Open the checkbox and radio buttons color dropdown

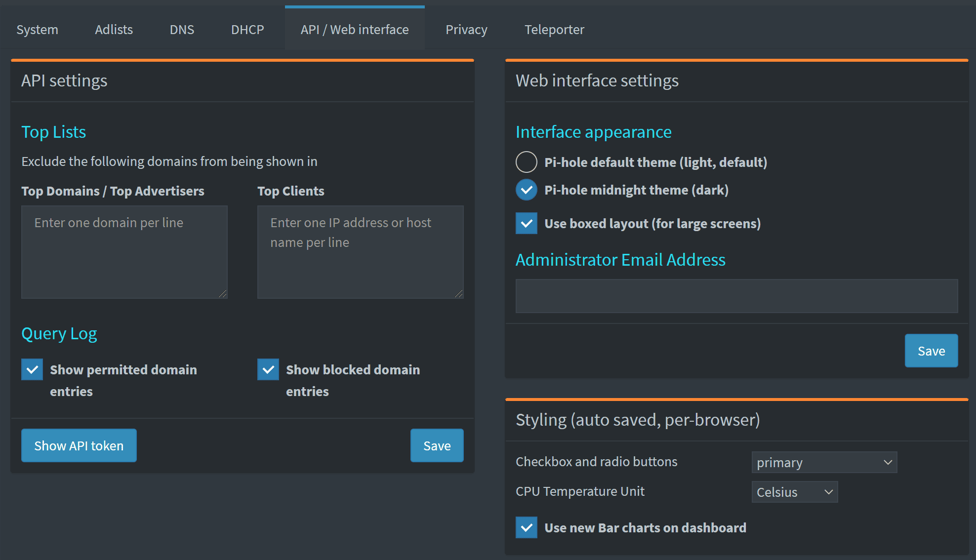pos(823,462)
